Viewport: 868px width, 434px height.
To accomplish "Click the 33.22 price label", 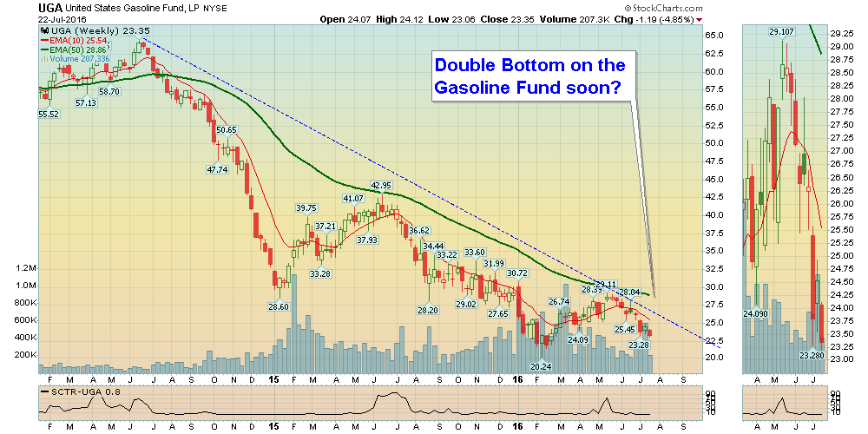I will (447, 254).
